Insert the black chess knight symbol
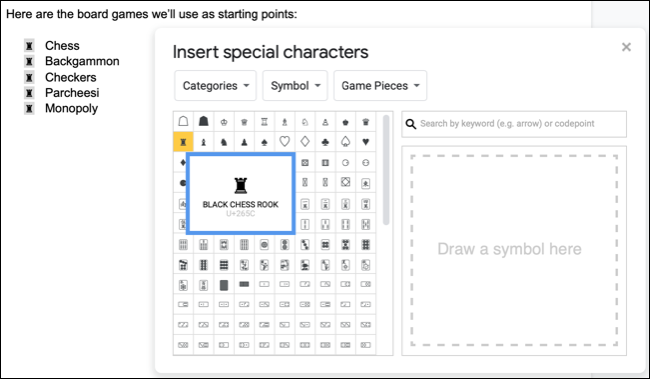The image size is (650, 379). click(224, 142)
